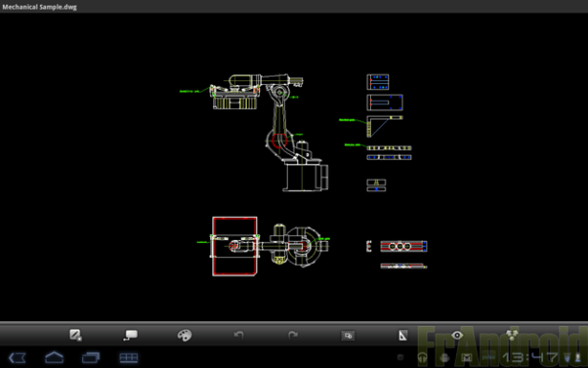Screen dimensions: 588x368
Task: Toggle the eye view mode
Action: point(457,335)
